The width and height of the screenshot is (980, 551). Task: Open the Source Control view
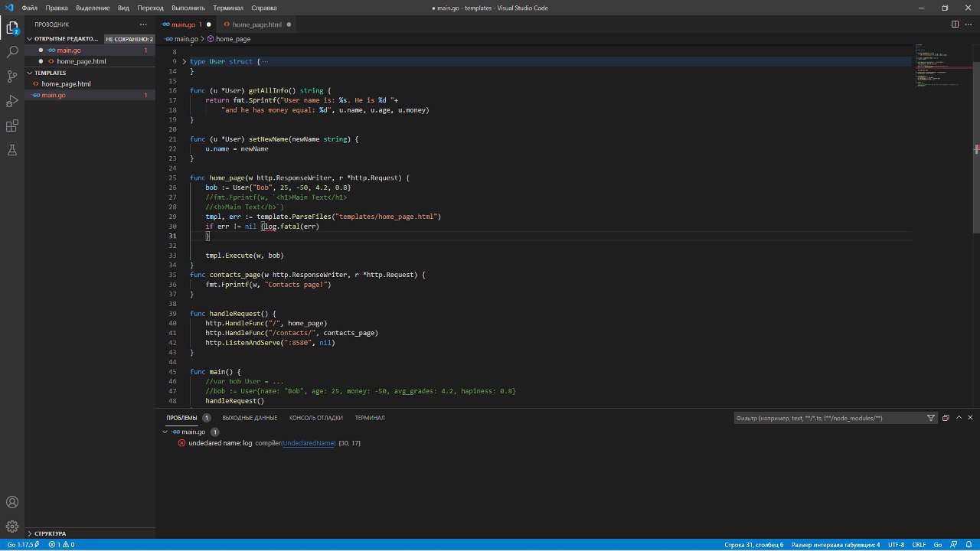click(12, 77)
